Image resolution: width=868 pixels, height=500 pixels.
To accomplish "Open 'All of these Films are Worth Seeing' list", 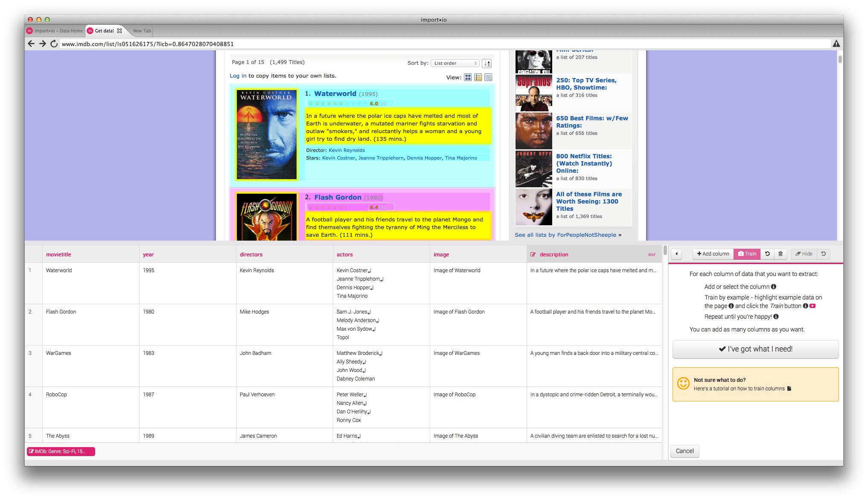I will click(x=589, y=201).
